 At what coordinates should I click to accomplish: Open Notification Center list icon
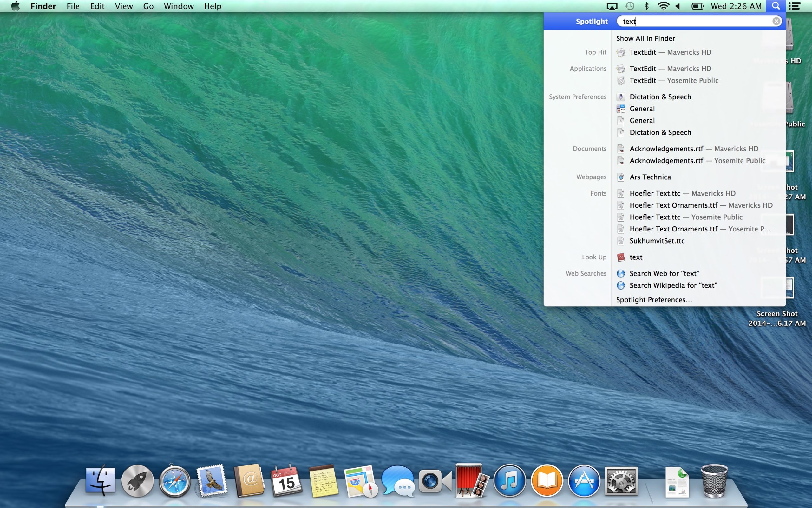795,6
